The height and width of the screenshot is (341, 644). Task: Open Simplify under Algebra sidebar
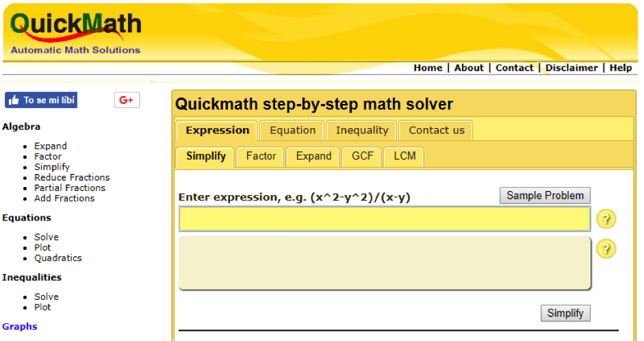[52, 167]
